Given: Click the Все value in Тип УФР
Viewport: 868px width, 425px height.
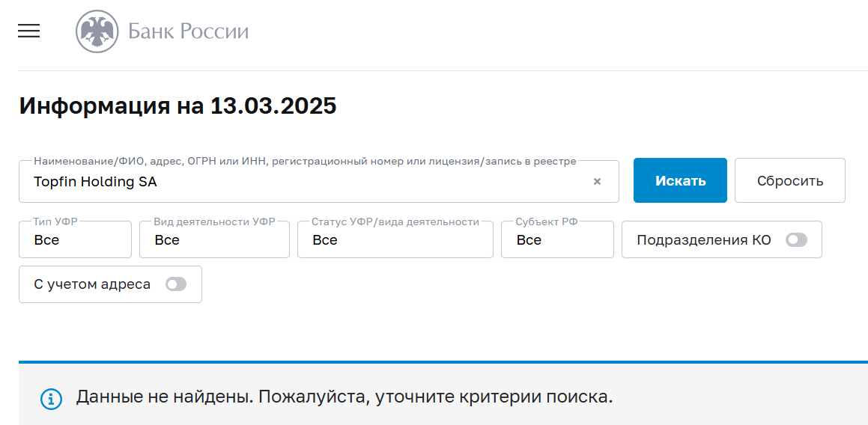Looking at the screenshot, I should click(46, 240).
